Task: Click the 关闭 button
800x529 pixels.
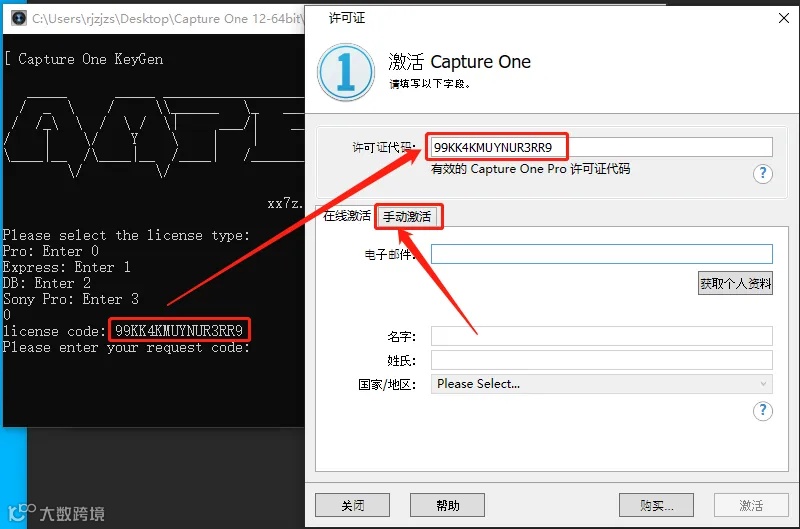Action: point(353,505)
